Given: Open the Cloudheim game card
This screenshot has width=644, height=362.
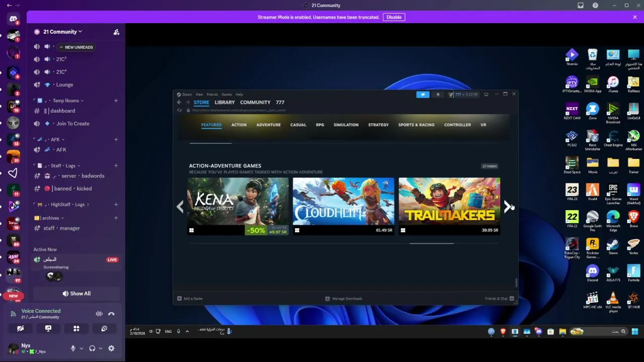Looking at the screenshot, I should (344, 206).
